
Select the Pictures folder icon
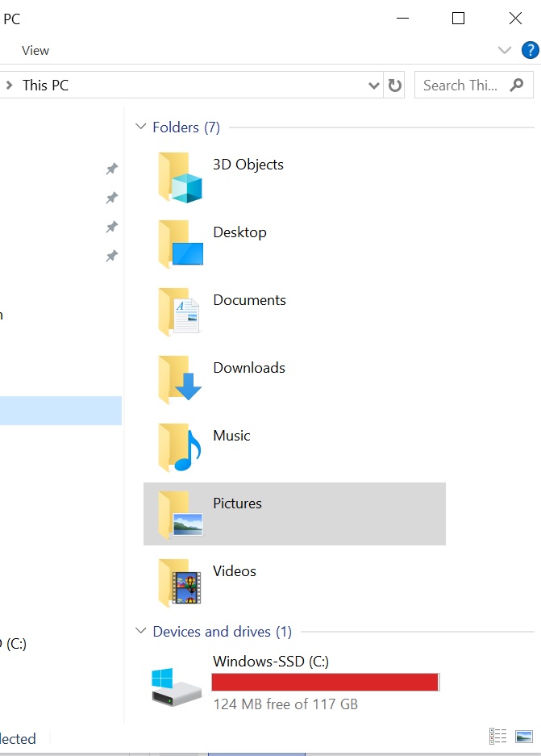tap(180, 515)
